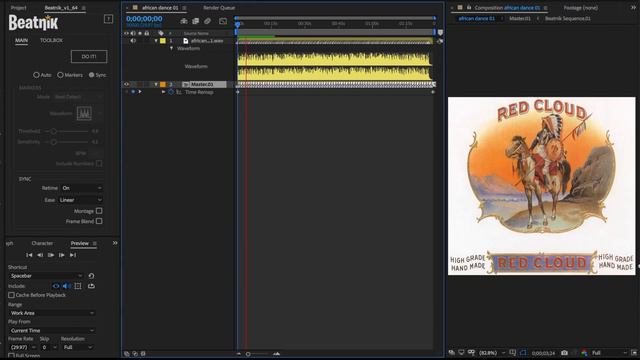Open Master.01 in viewer breadcrumb
640x360 pixels.
pos(520,19)
